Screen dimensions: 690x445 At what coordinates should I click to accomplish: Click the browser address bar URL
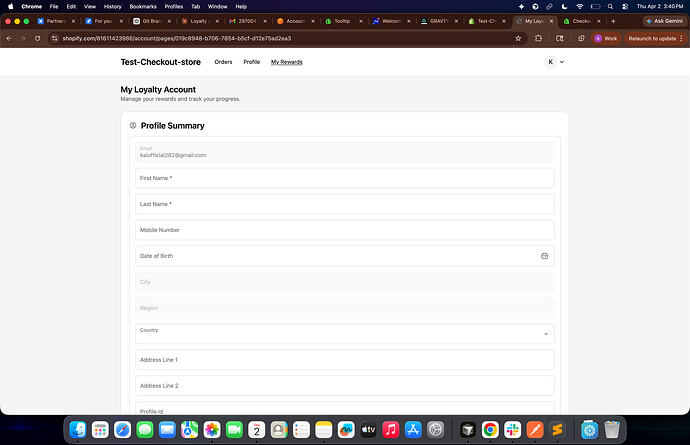tap(176, 38)
